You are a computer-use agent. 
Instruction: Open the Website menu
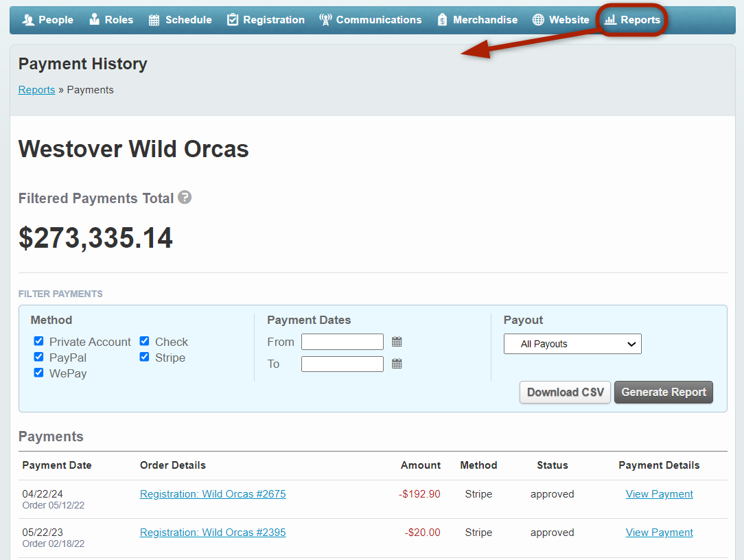click(x=561, y=20)
